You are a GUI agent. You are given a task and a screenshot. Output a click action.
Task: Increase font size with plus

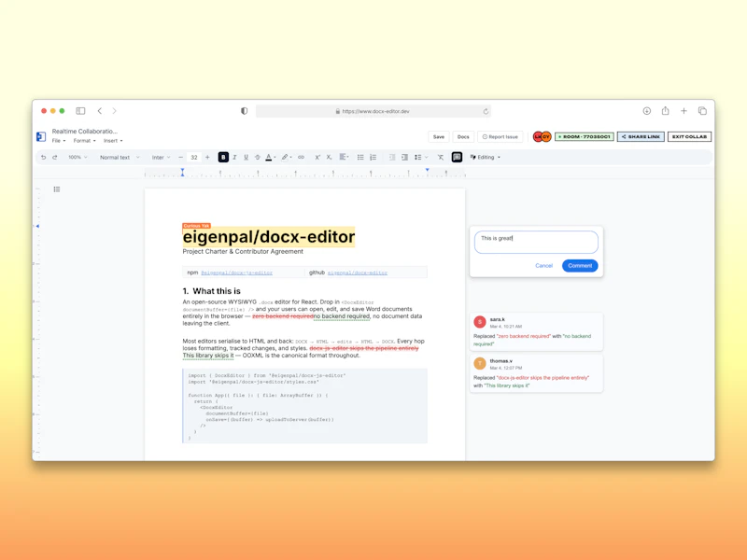click(x=207, y=157)
